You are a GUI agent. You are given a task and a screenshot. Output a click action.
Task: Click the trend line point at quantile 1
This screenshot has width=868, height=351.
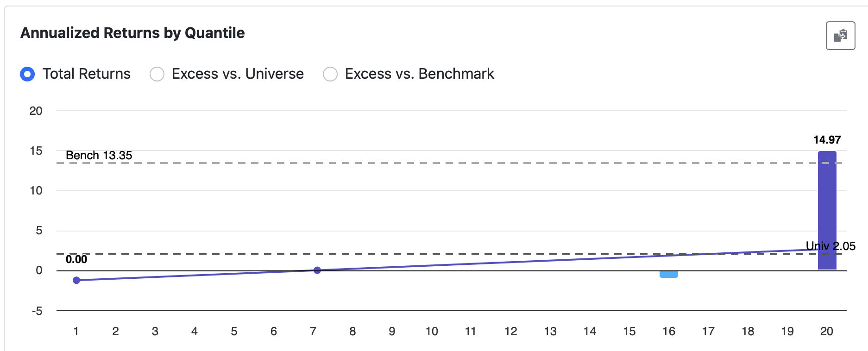coord(76,280)
